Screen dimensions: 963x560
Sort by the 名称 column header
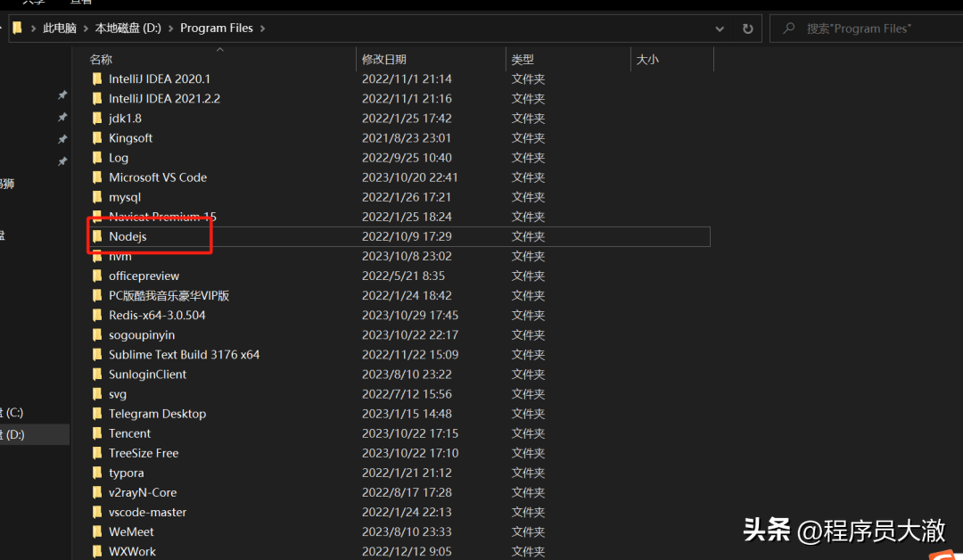tap(101, 60)
